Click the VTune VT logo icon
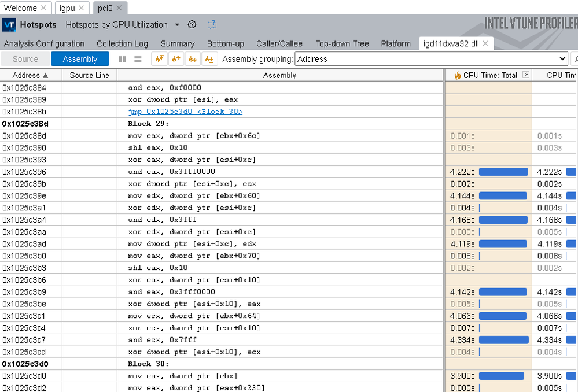Image resolution: width=578 pixels, height=392 pixels. point(9,25)
